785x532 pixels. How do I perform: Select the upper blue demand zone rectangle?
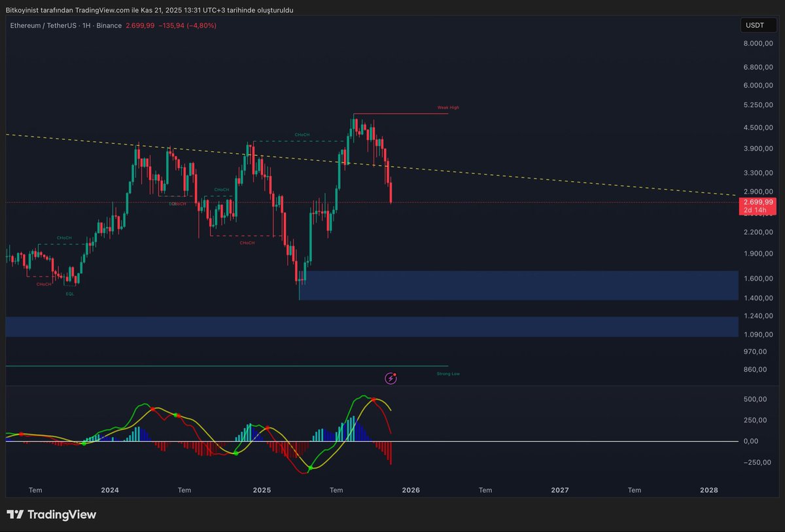coord(519,285)
